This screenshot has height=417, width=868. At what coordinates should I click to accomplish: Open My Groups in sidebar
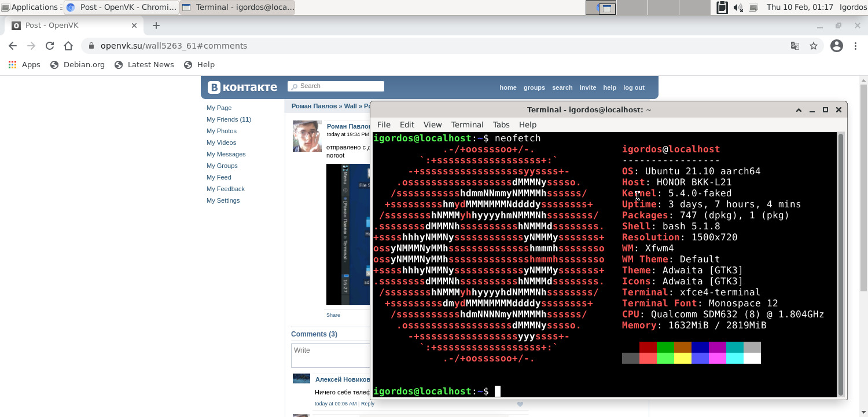[222, 166]
